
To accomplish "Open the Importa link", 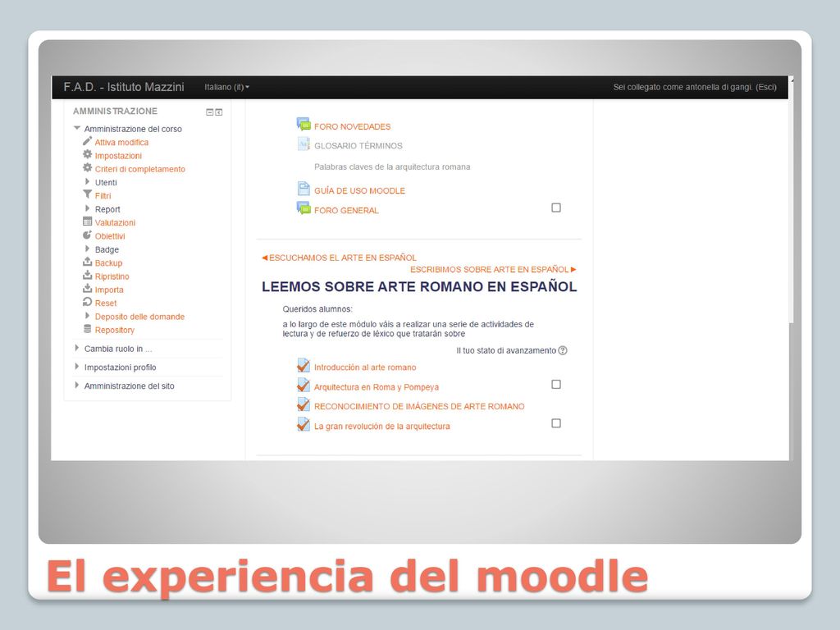I will (x=109, y=290).
